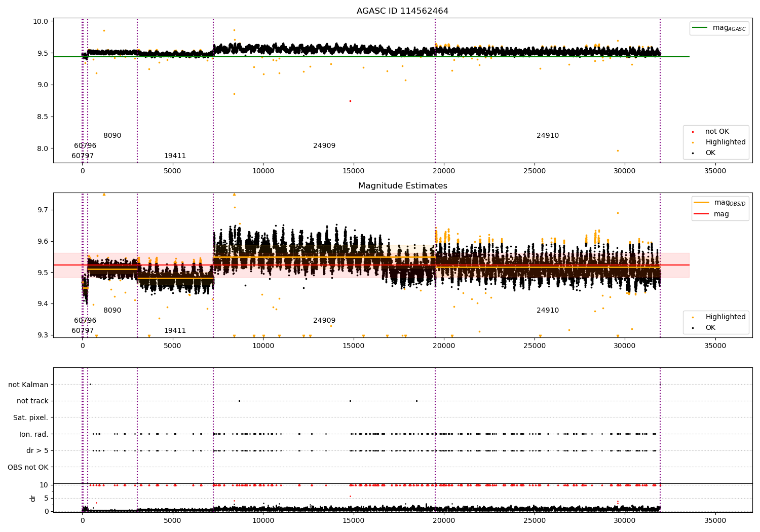Screen dimensions: 760x532
Task: Click the 'OBS not OK' row label
Action: (x=28, y=467)
